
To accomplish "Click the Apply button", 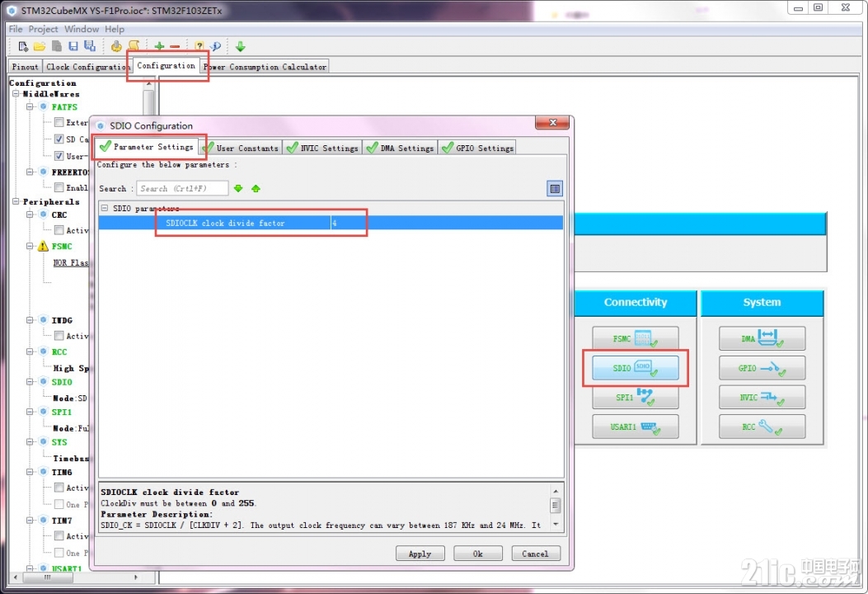I will point(420,554).
